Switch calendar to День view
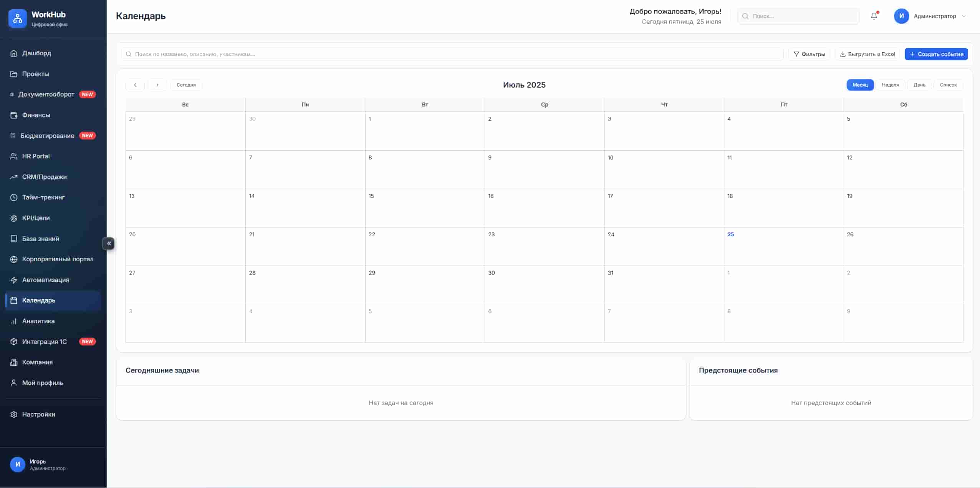980x488 pixels. (x=919, y=85)
